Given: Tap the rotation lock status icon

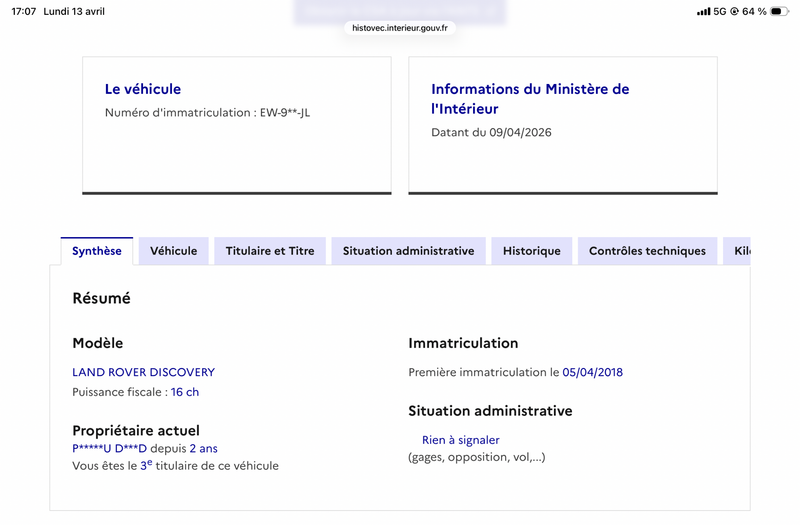Looking at the screenshot, I should [x=734, y=11].
